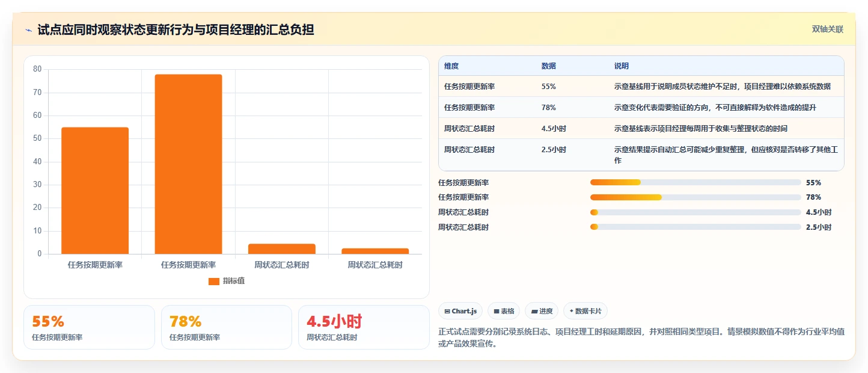Click the 说明 column header
This screenshot has height=373, width=868.
tap(622, 66)
